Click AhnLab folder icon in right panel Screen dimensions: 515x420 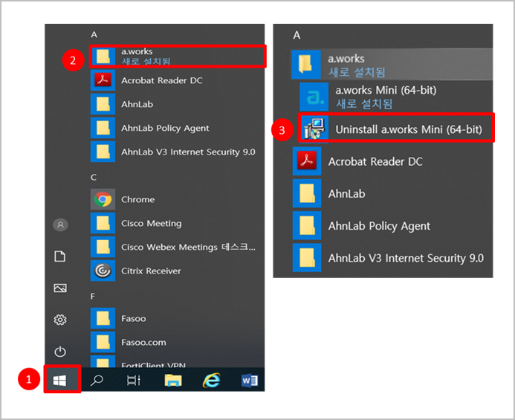pyautogui.click(x=307, y=193)
